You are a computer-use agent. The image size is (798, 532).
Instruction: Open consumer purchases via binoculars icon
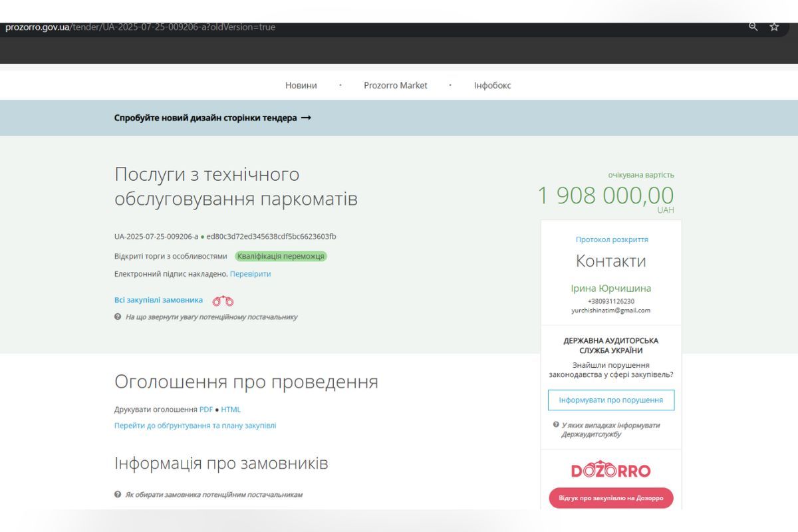coord(222,301)
